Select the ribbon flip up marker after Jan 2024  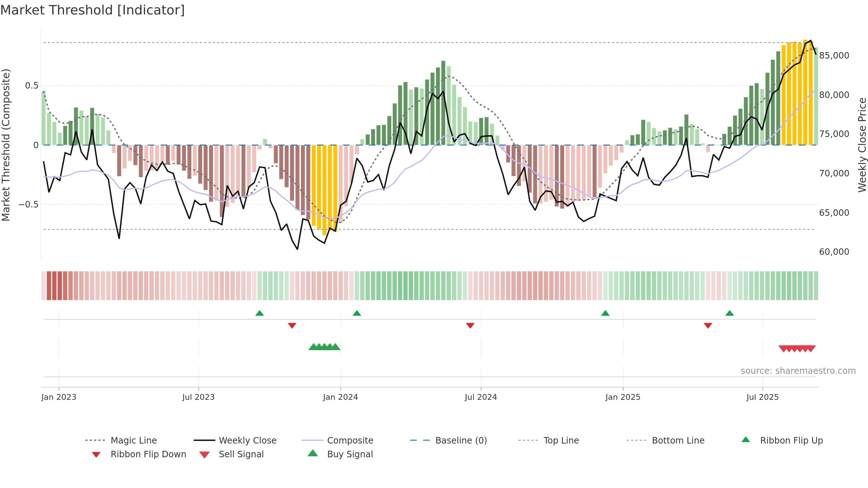point(357,313)
